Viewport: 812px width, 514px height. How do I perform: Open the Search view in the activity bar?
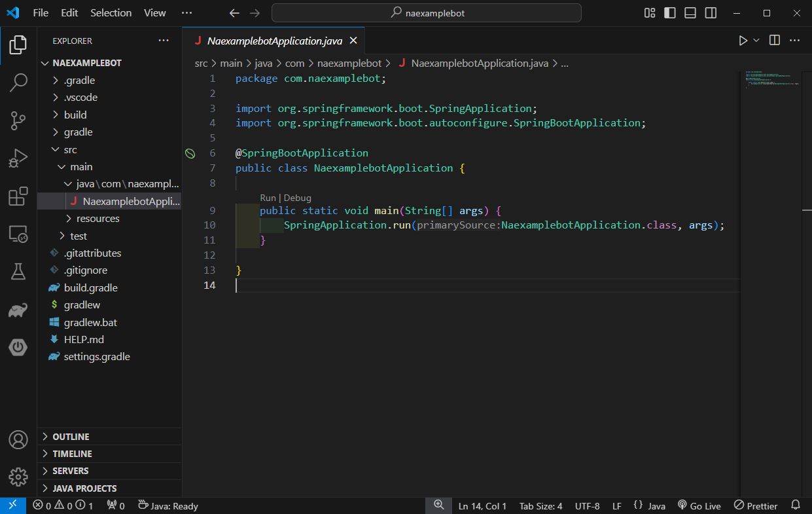(18, 83)
